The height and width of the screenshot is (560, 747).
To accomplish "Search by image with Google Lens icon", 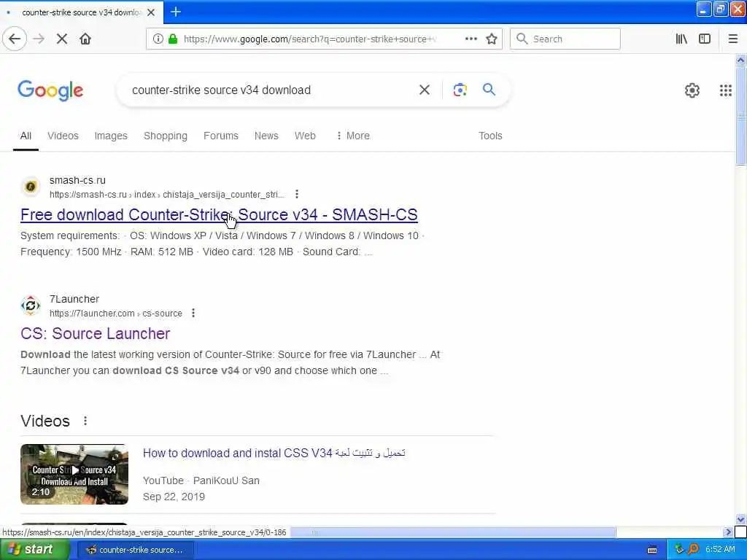I will pyautogui.click(x=460, y=90).
